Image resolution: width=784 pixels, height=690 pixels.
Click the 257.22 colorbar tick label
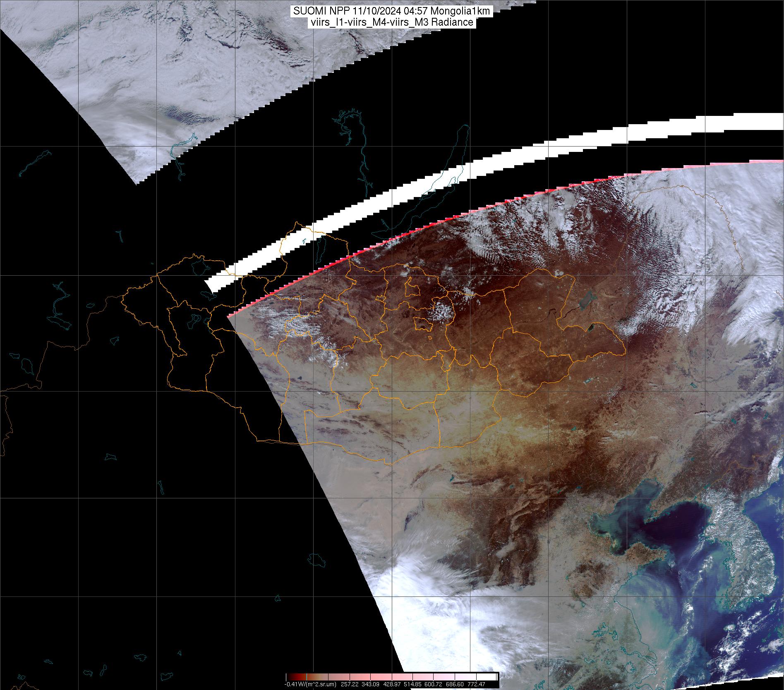(x=351, y=685)
